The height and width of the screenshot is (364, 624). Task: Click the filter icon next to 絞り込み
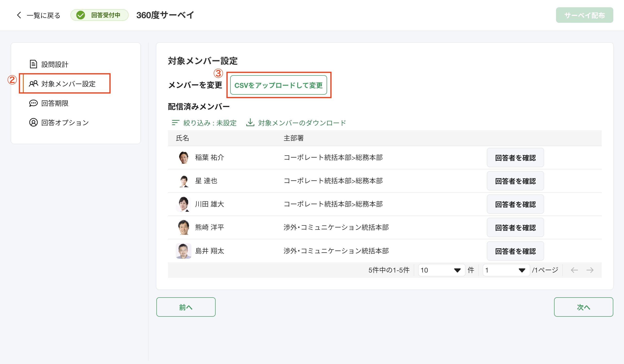(x=176, y=123)
